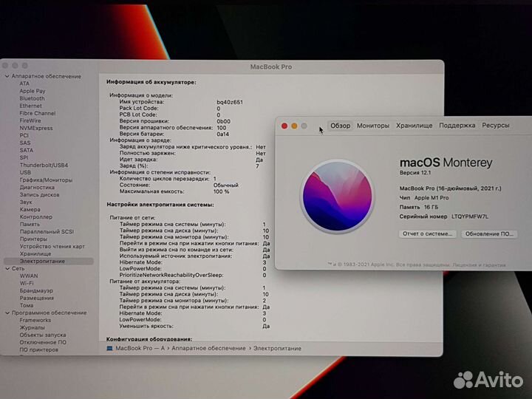Select Электропитание in the sidebar
Viewport: 532px width, 399px height.
(48, 262)
